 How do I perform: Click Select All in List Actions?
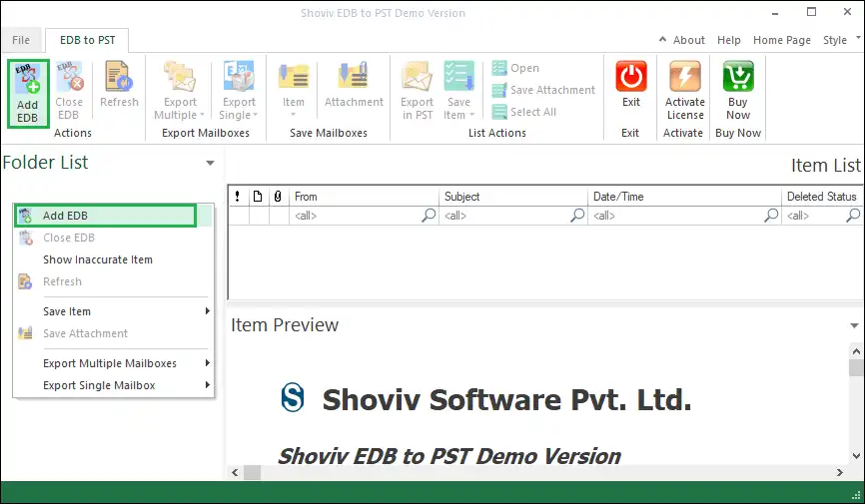click(524, 112)
